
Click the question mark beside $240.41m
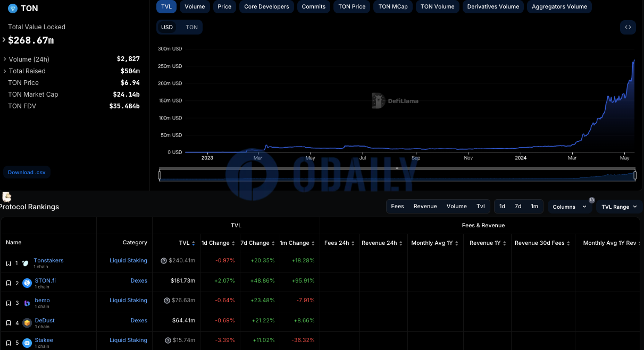[164, 261]
